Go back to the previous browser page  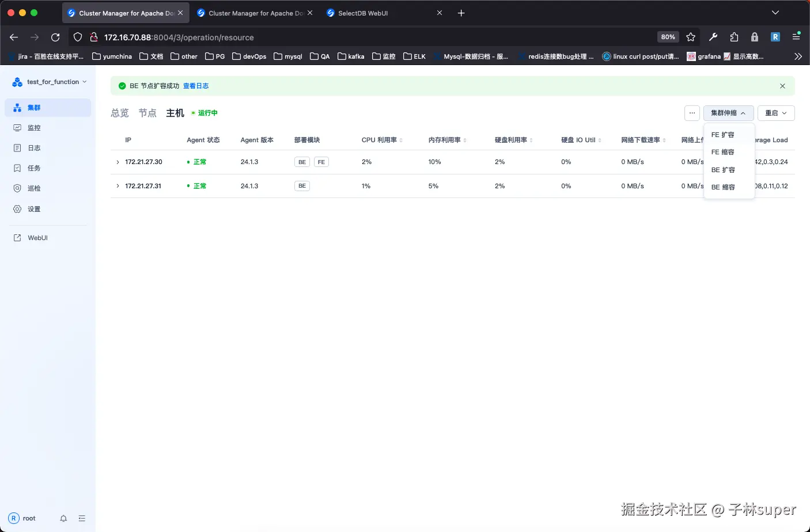(14, 37)
